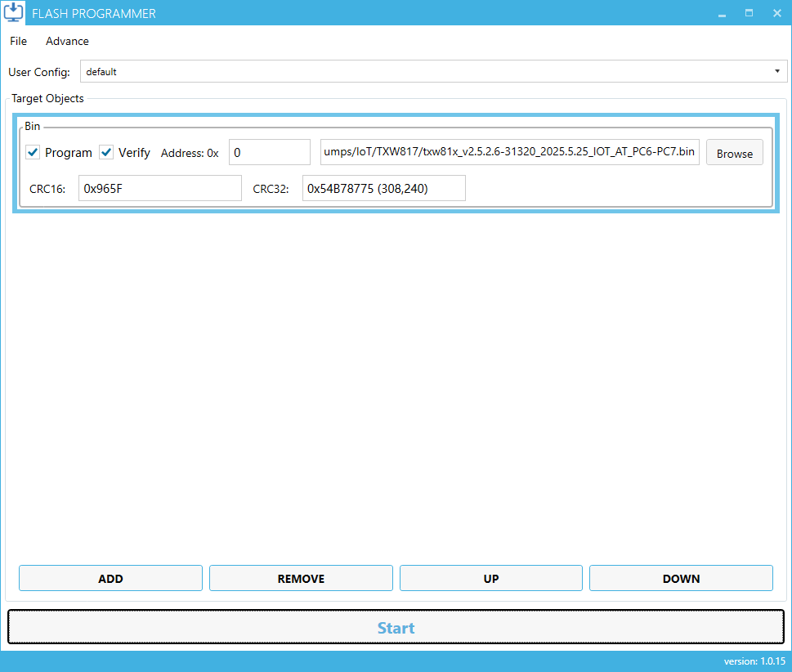This screenshot has width=792, height=672.
Task: Maximize the Flash Programmer window
Action: 749,13
